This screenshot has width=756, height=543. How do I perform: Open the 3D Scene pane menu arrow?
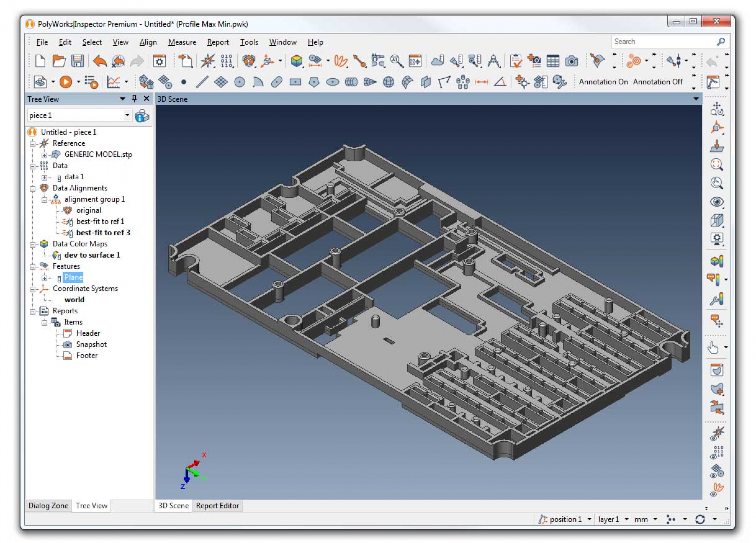pos(696,99)
